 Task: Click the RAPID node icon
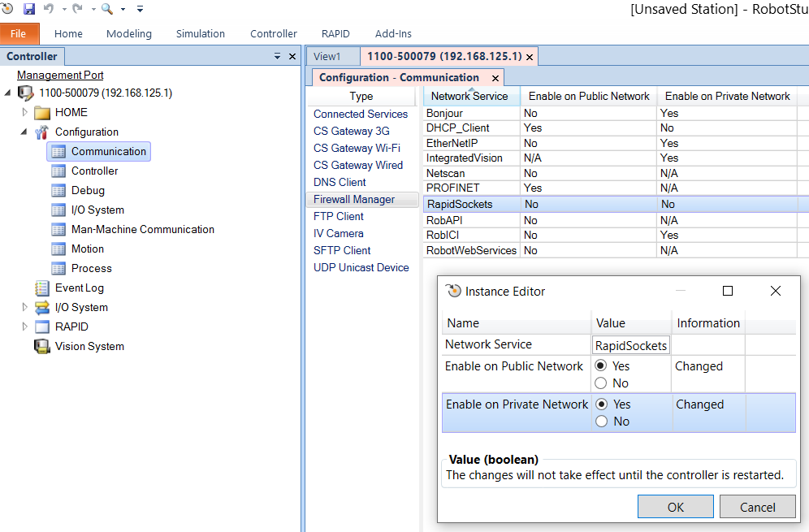(41, 327)
